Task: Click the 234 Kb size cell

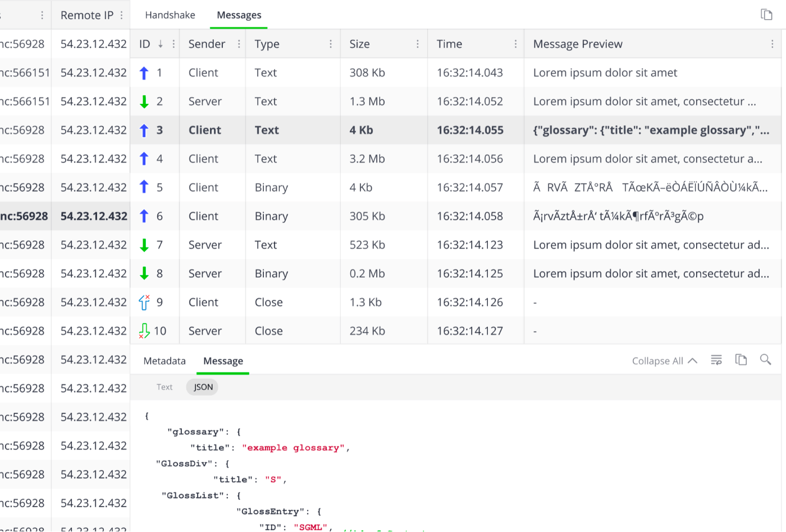Action: tap(367, 331)
